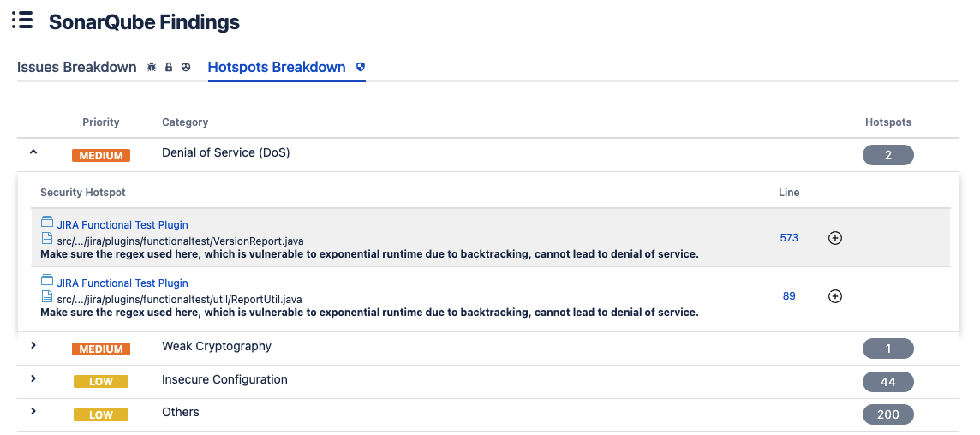Image resolution: width=980 pixels, height=435 pixels.
Task: Click the Insecure Configuration category text
Action: pyautogui.click(x=224, y=379)
